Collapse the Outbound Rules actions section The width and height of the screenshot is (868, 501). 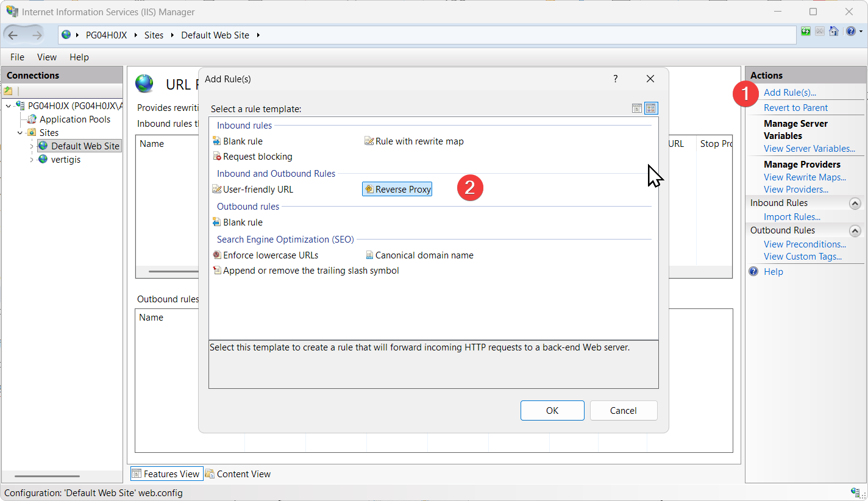pos(855,231)
